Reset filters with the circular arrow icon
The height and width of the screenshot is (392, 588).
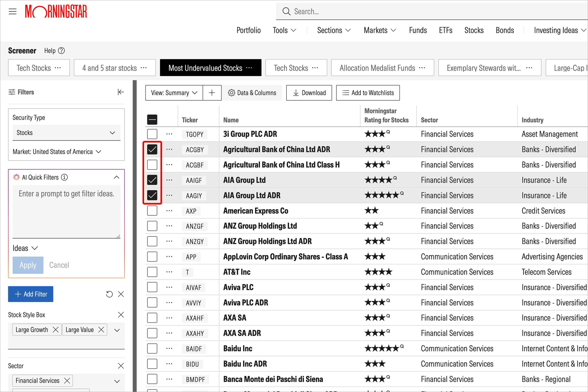click(x=109, y=294)
